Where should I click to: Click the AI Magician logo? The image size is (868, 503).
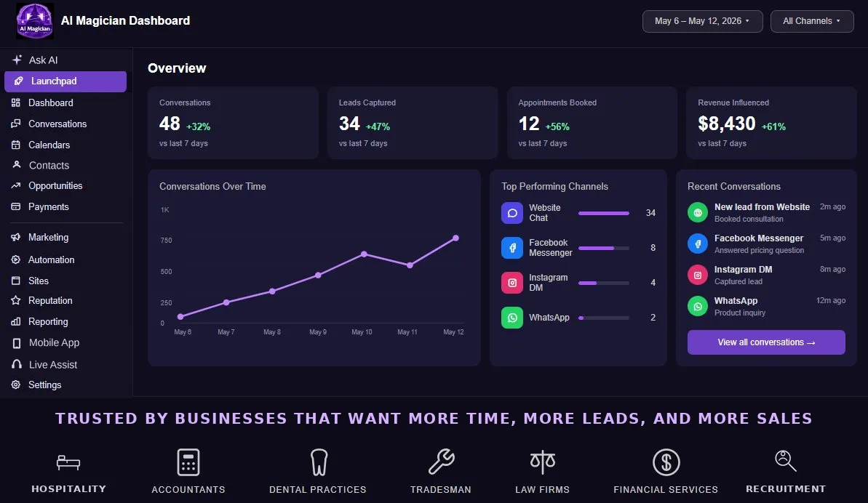click(x=35, y=21)
